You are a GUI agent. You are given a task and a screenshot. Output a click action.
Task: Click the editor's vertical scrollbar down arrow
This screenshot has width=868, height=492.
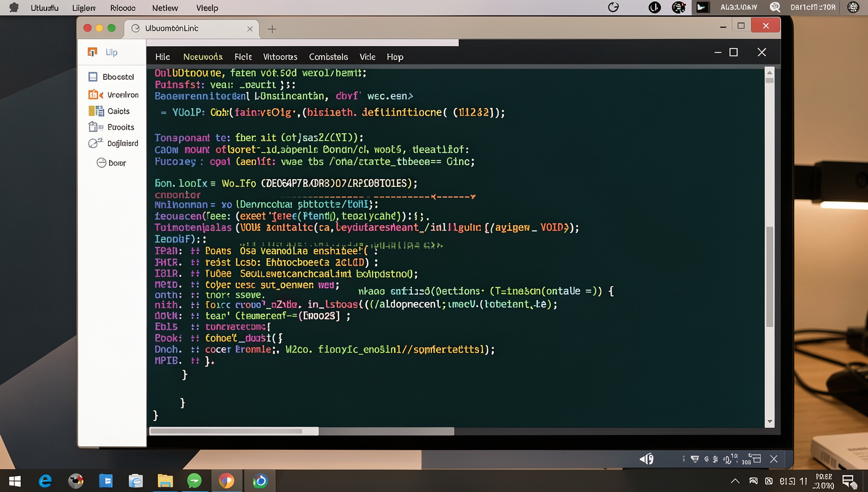[x=769, y=422]
